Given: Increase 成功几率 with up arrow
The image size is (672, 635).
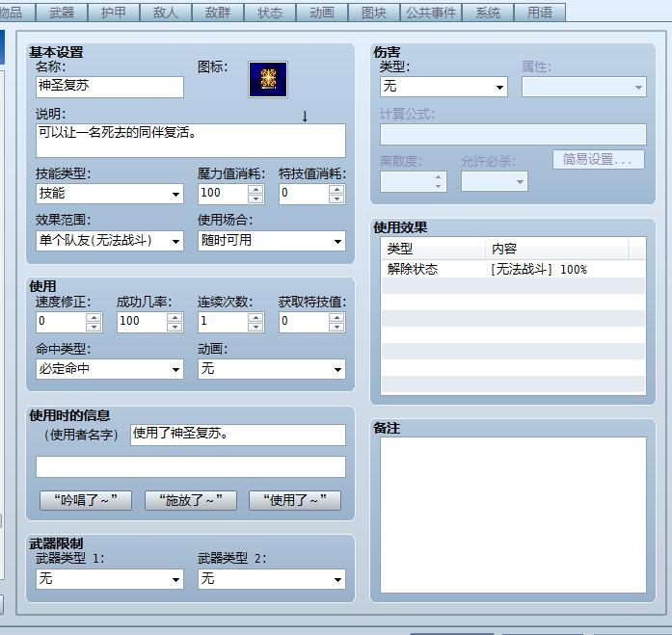Looking at the screenshot, I should [175, 317].
